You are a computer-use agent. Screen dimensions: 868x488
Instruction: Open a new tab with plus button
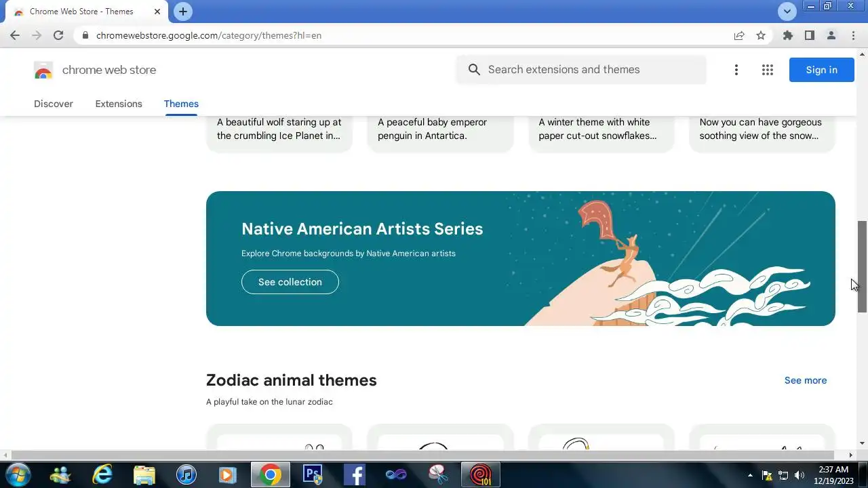183,12
